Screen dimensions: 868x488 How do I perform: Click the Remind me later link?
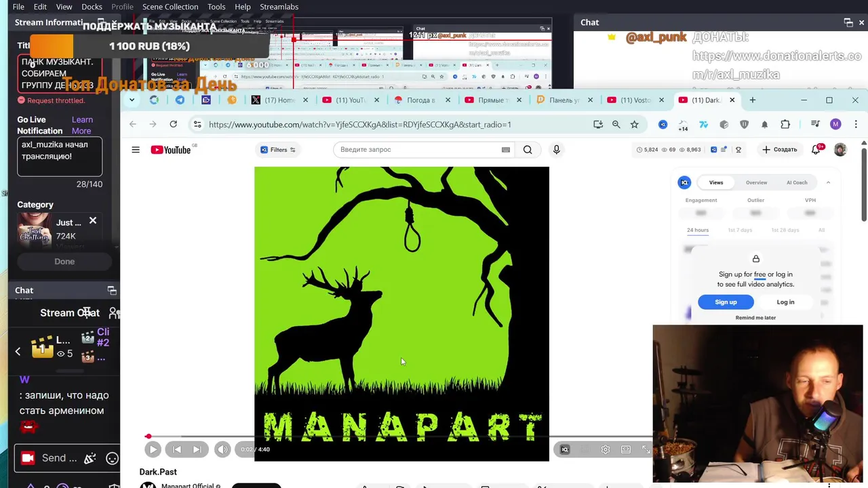755,318
